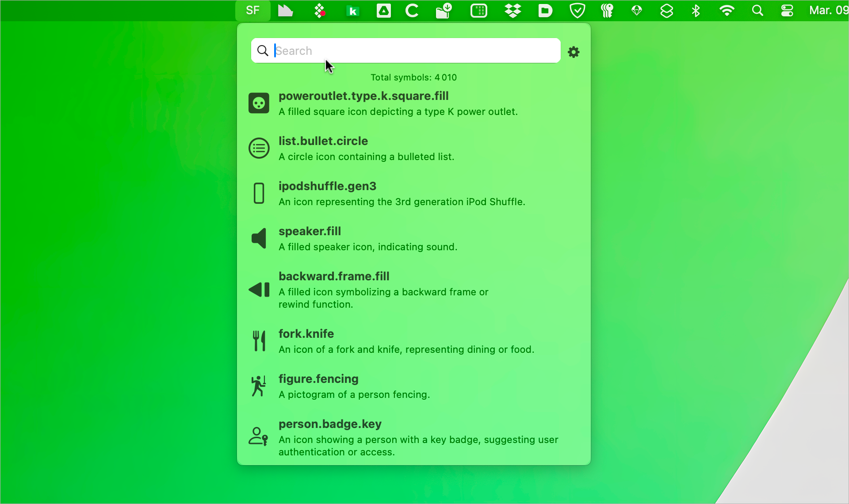Click the Bluetooth menu bar icon

(x=696, y=11)
